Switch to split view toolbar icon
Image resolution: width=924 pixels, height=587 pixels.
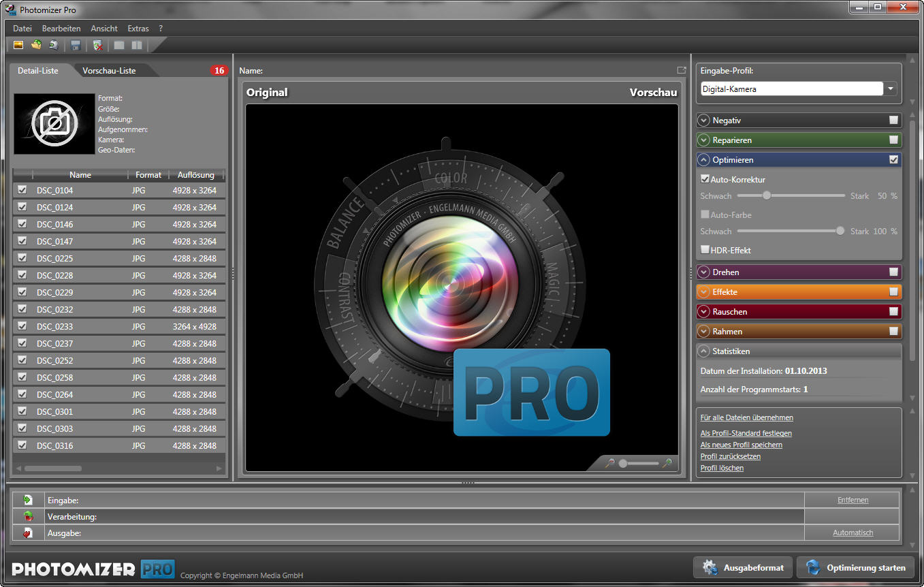coord(137,46)
